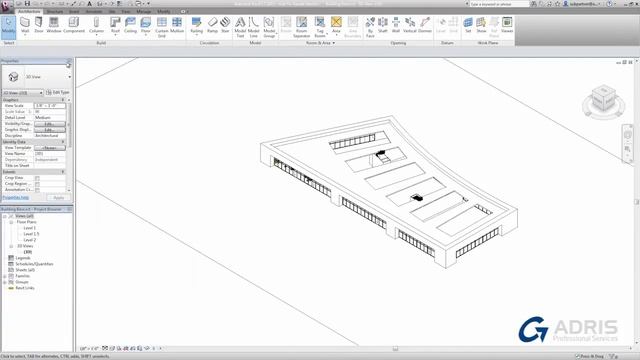
Task: Switch to the Manage ribbon tab
Action: (x=144, y=11)
